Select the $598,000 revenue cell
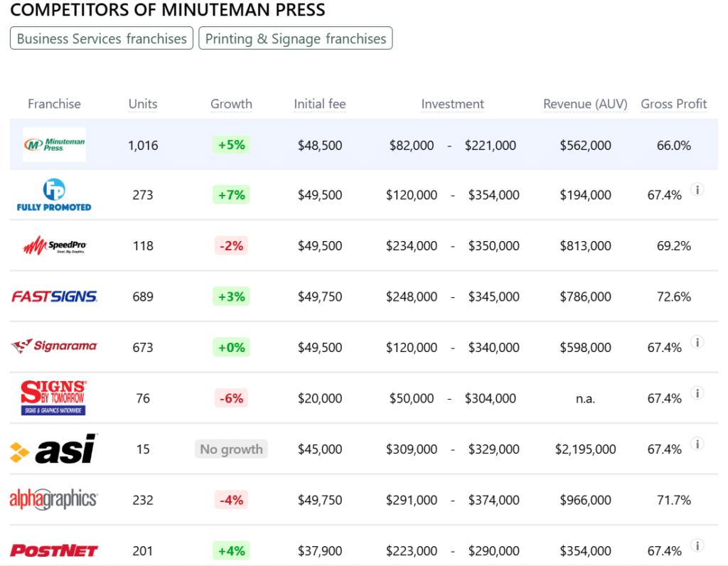Screen dimensions: 728x566 tap(586, 347)
